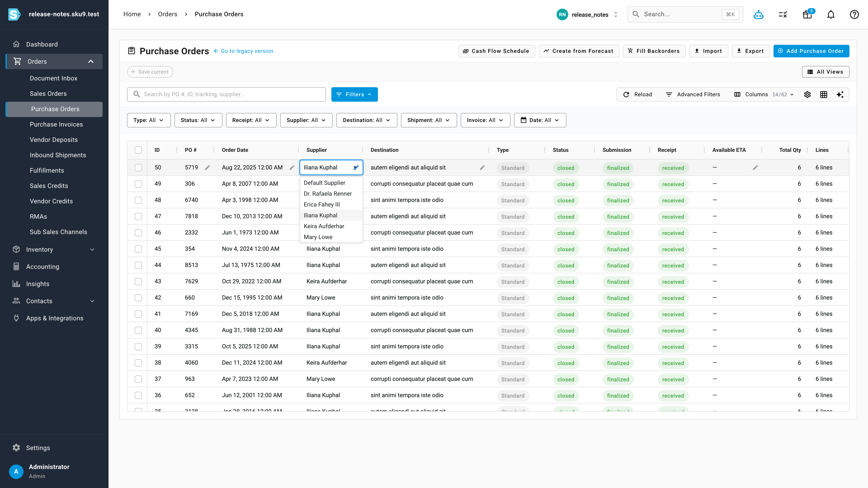Check the row for order ID 40
Screen dimensions: 868x488
coord(139,330)
